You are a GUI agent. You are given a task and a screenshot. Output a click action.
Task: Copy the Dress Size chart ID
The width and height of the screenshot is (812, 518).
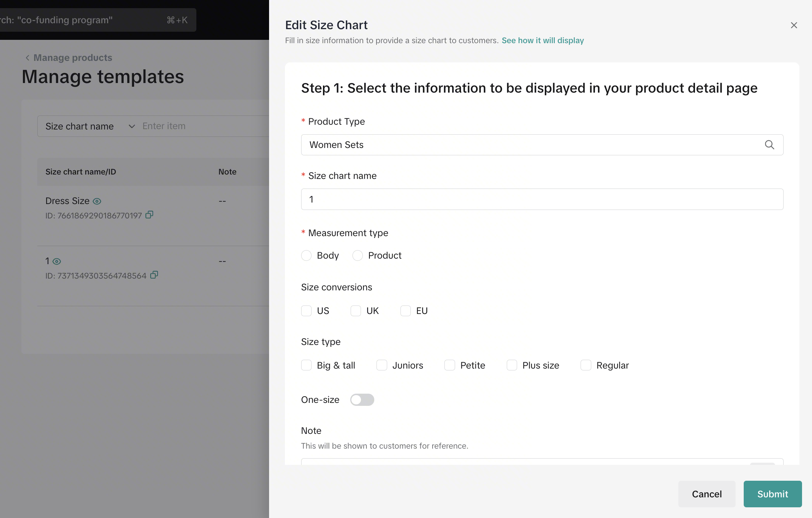pyautogui.click(x=149, y=215)
